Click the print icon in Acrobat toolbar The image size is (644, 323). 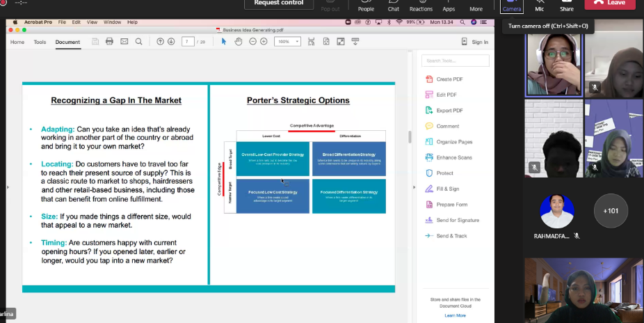point(109,42)
